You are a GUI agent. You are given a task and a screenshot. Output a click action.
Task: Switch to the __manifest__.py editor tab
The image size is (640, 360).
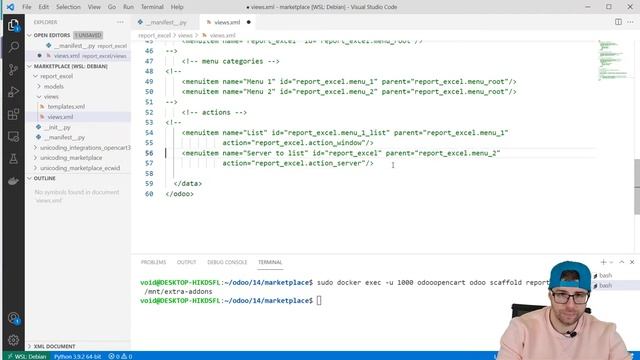166,22
